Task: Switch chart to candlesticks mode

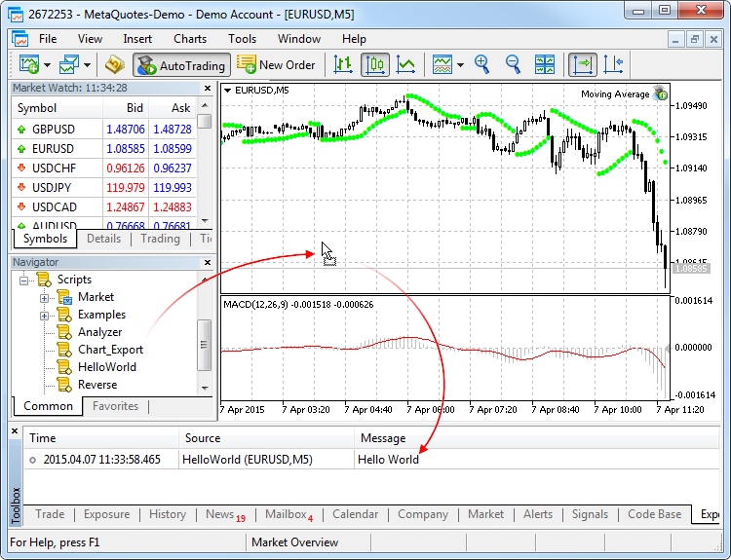Action: [375, 64]
